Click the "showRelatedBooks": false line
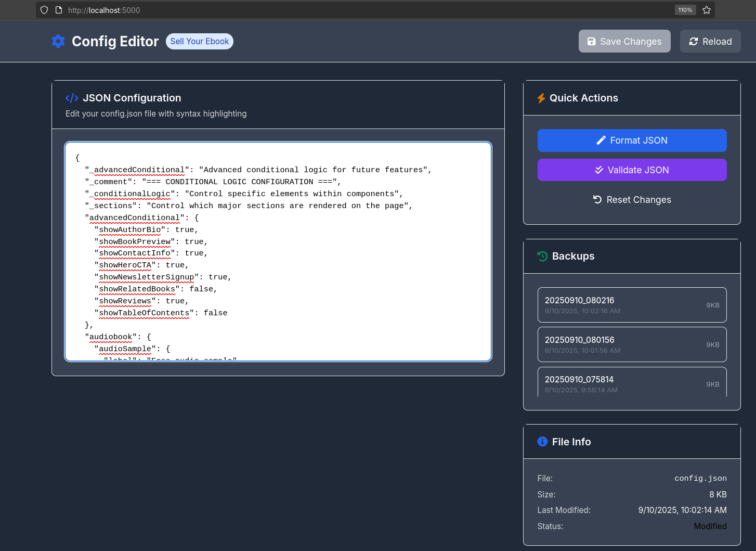The height and width of the screenshot is (551, 756). (156, 289)
